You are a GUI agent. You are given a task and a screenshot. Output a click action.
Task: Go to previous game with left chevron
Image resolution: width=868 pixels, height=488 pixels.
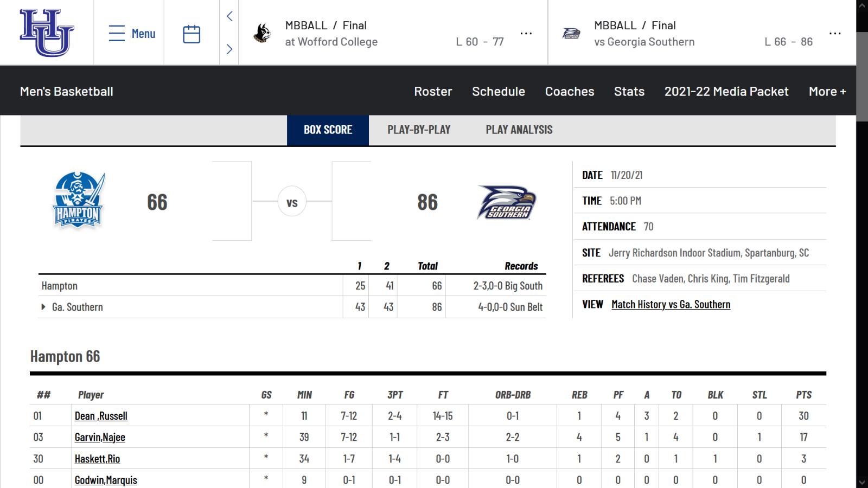(x=229, y=16)
